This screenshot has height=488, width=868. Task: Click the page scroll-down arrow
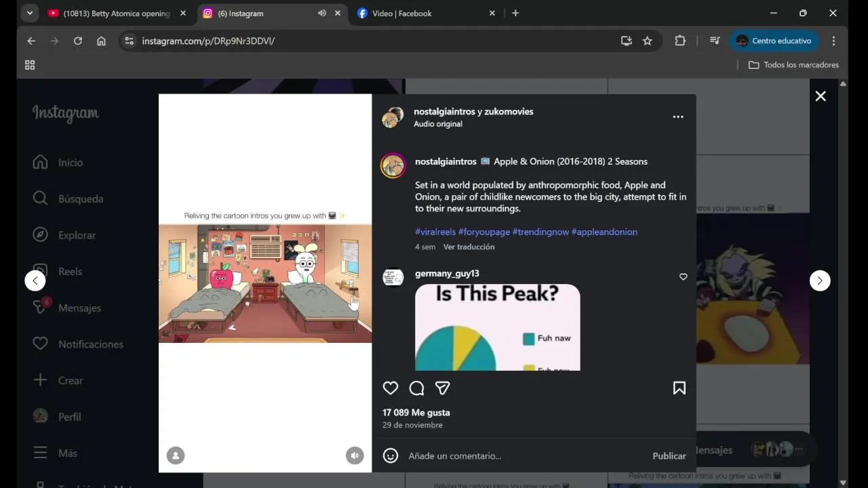[843, 483]
